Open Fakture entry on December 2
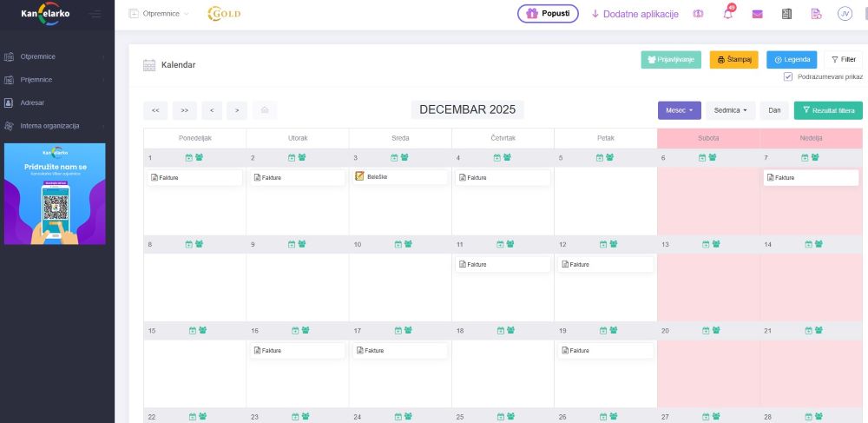The image size is (868, 423). (x=298, y=178)
